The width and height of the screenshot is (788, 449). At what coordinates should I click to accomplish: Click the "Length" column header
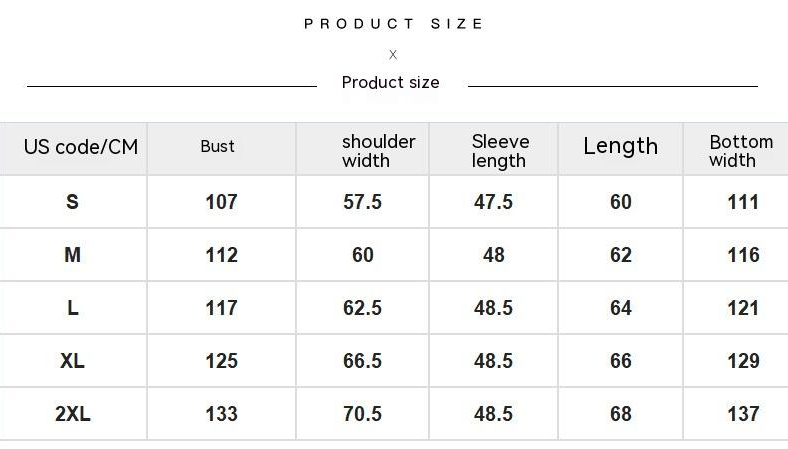pos(620,147)
